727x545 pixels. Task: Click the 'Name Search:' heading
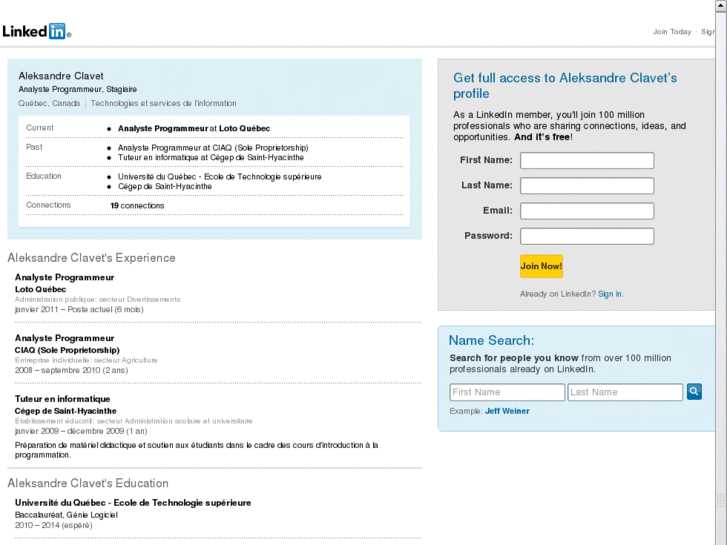[491, 340]
